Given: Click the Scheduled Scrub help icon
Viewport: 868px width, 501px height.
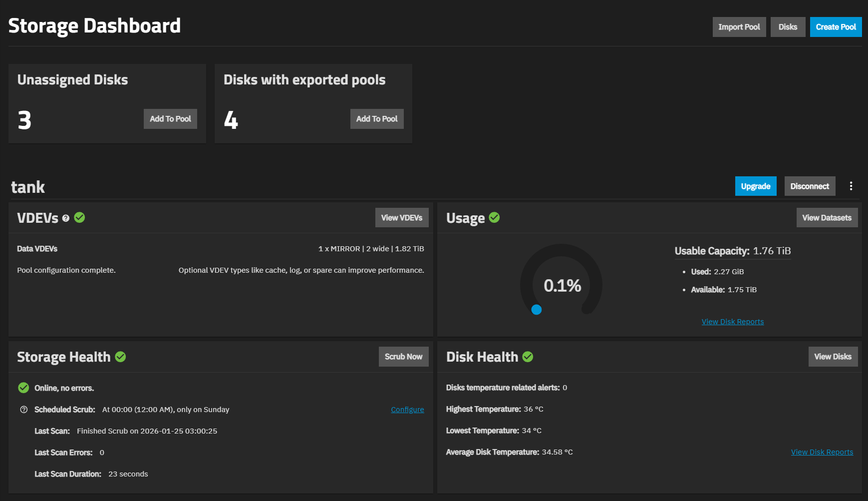Looking at the screenshot, I should [x=23, y=410].
